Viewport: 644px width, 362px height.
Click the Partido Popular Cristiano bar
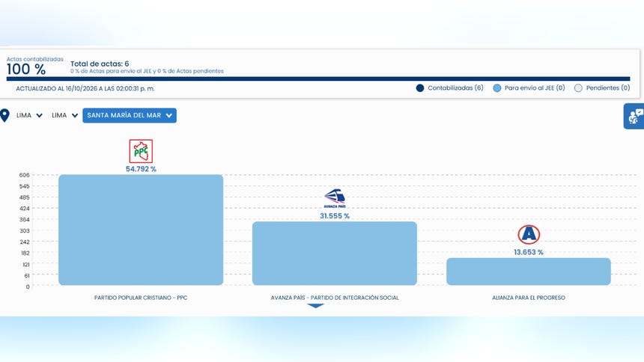141,230
